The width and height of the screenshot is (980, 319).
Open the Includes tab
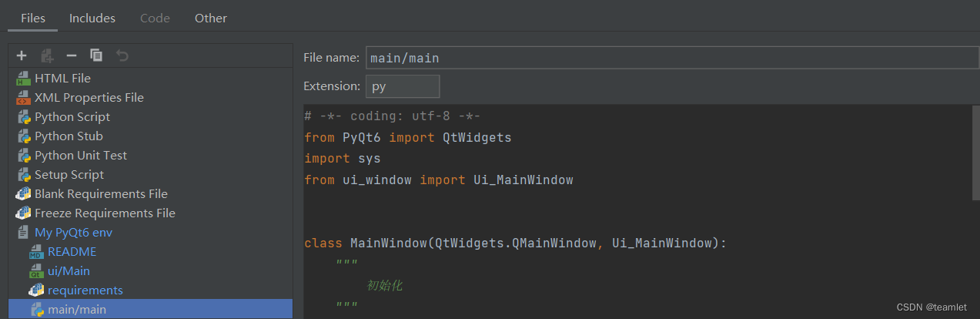pyautogui.click(x=92, y=18)
